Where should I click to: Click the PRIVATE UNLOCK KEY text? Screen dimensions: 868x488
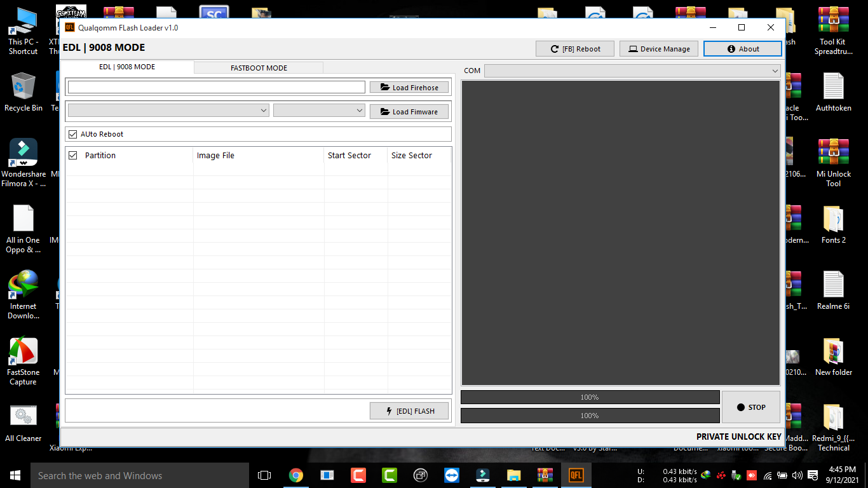click(738, 437)
